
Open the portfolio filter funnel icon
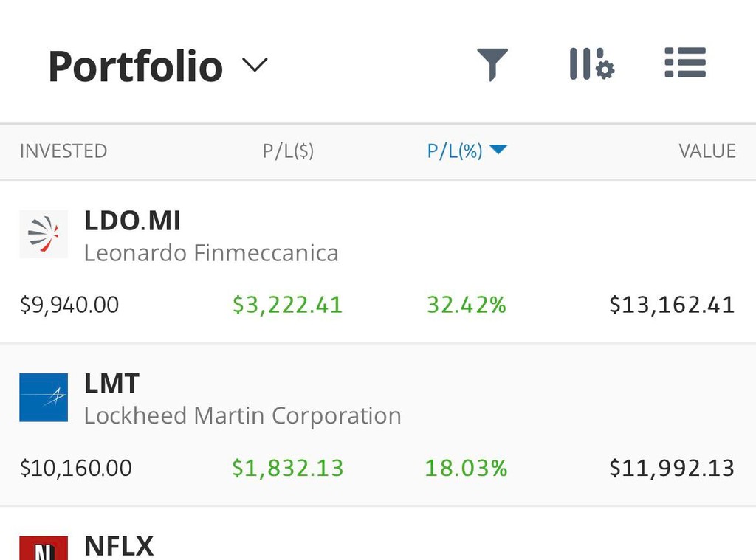pyautogui.click(x=492, y=64)
